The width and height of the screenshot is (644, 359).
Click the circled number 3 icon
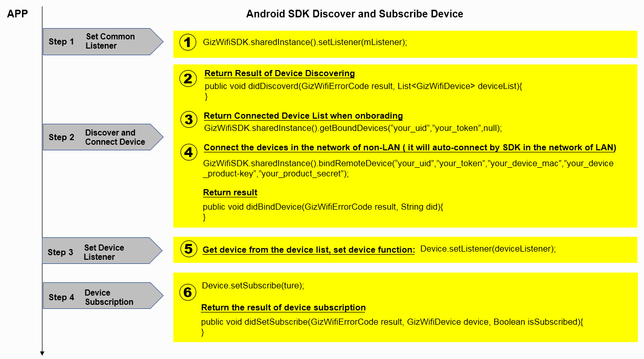[188, 120]
